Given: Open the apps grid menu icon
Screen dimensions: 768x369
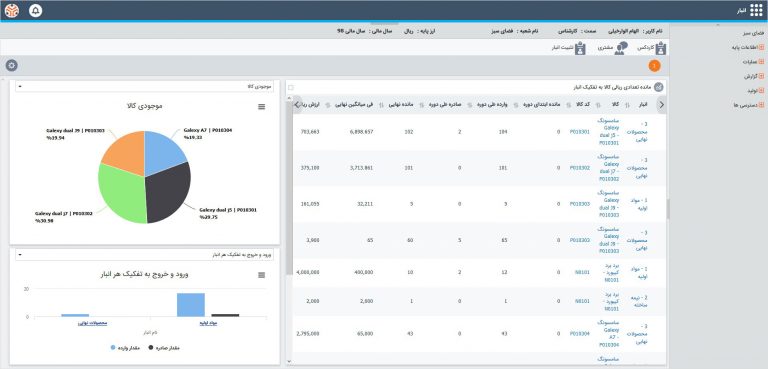Looking at the screenshot, I should pos(756,10).
